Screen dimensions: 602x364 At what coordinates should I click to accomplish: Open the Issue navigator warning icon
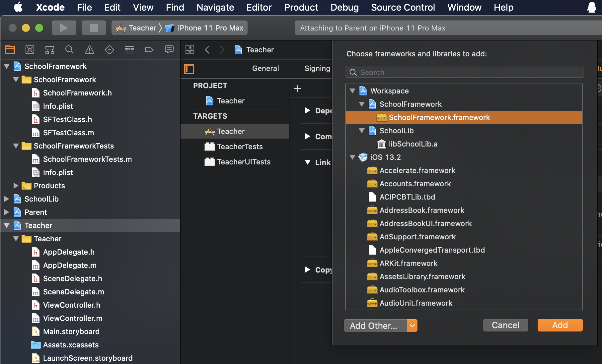[90, 50]
